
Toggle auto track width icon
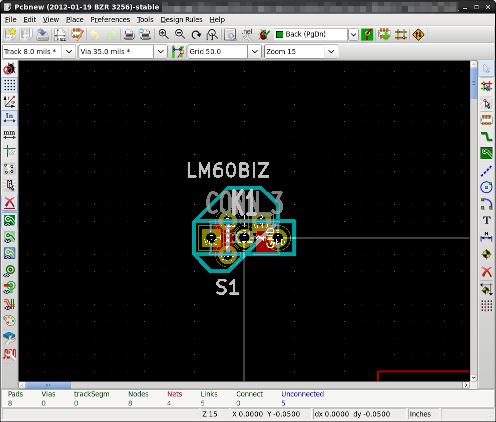(178, 51)
